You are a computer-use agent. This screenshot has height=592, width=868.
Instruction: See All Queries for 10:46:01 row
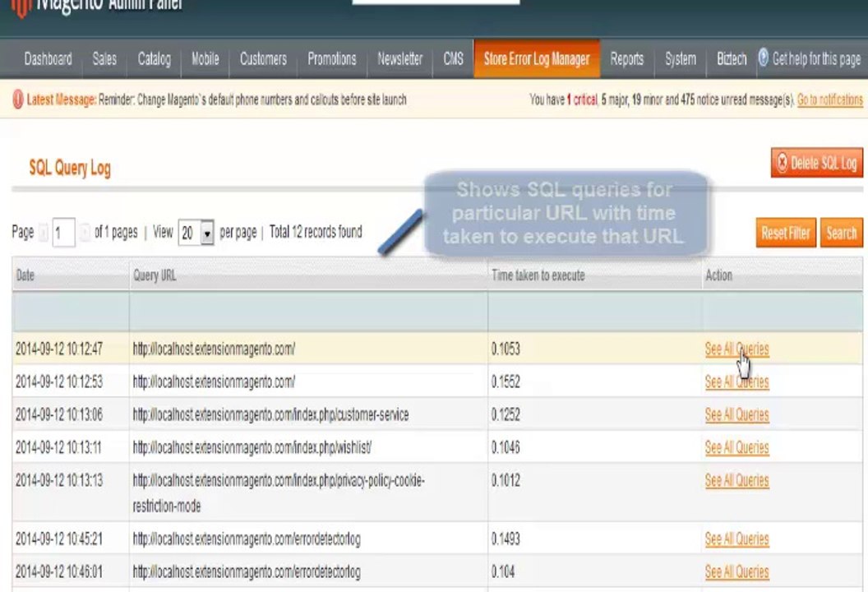click(x=736, y=571)
